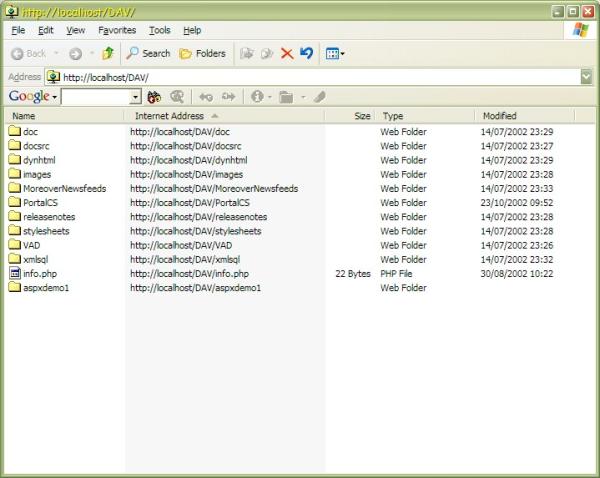Click the blue Undo arrow icon
The width and height of the screenshot is (600, 478).
point(307,53)
